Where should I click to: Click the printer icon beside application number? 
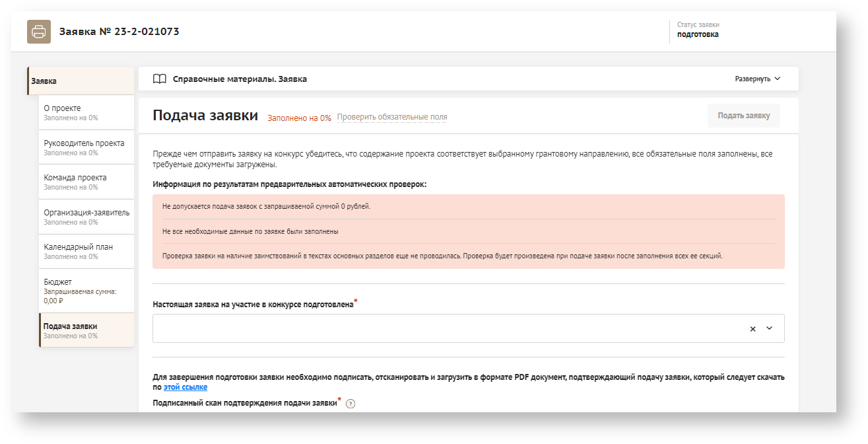pyautogui.click(x=39, y=32)
